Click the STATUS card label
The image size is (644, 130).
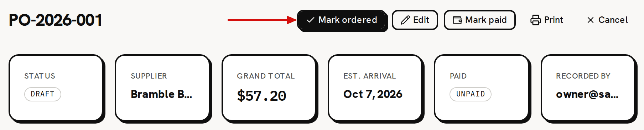click(x=40, y=76)
